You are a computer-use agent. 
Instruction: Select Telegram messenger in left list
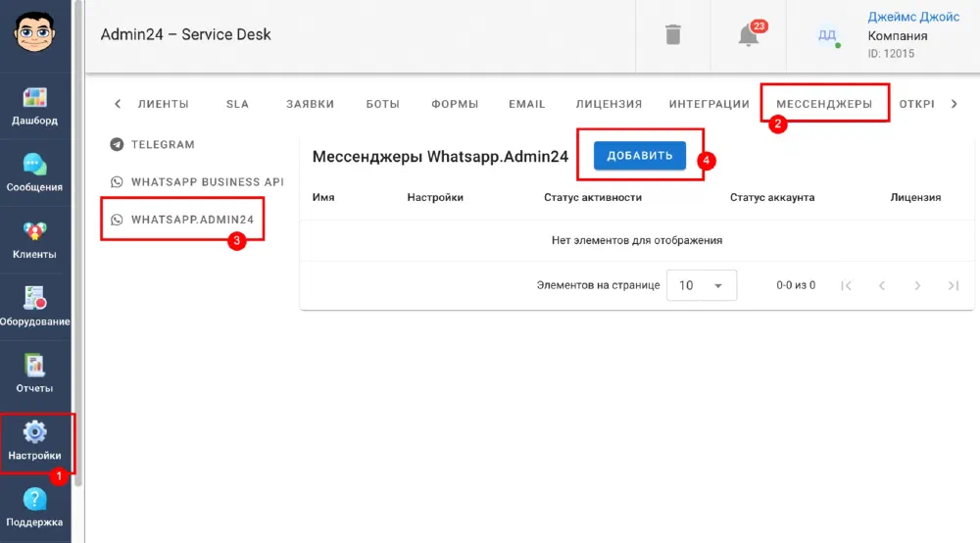(153, 144)
